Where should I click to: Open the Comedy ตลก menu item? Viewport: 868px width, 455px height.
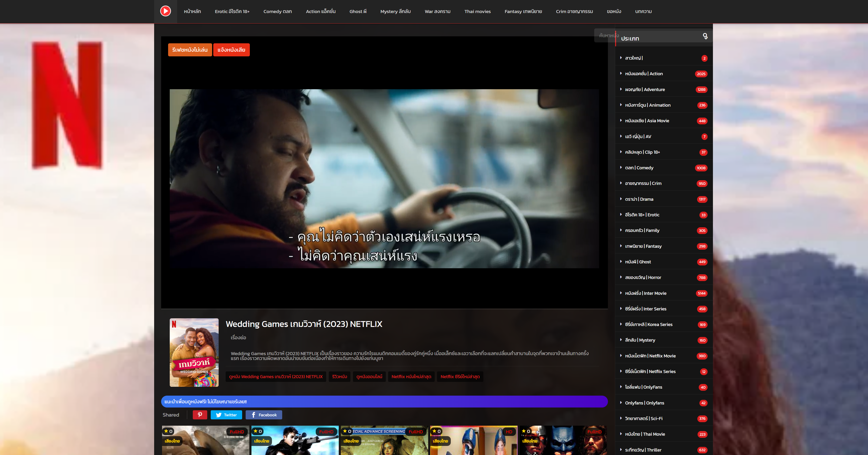(x=277, y=11)
